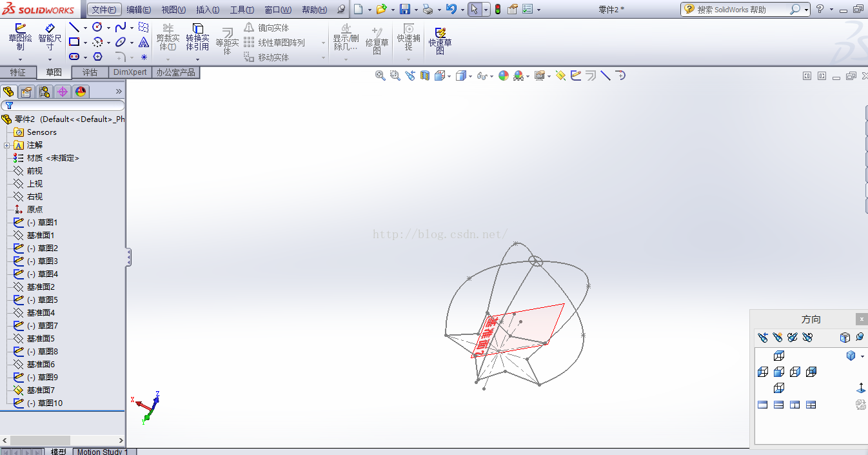The image size is (868, 455).
Task: Open the 视图(V) menu
Action: 173,10
